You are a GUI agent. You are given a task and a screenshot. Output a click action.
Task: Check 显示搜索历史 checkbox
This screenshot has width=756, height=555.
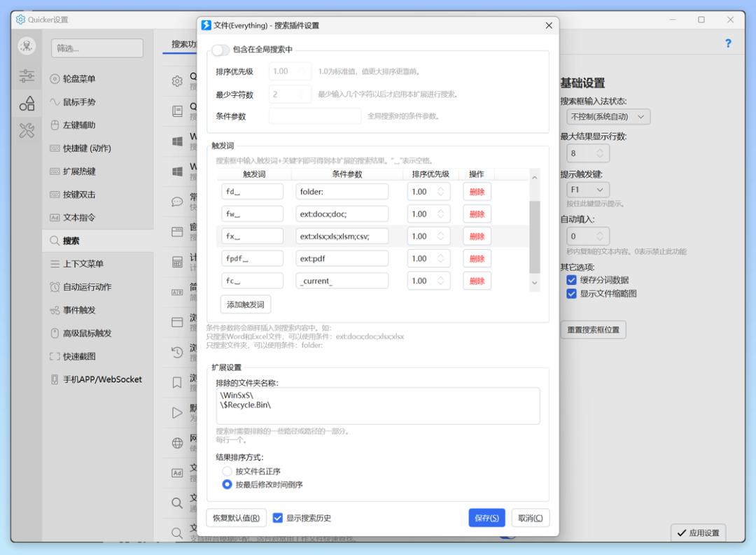tap(278, 518)
